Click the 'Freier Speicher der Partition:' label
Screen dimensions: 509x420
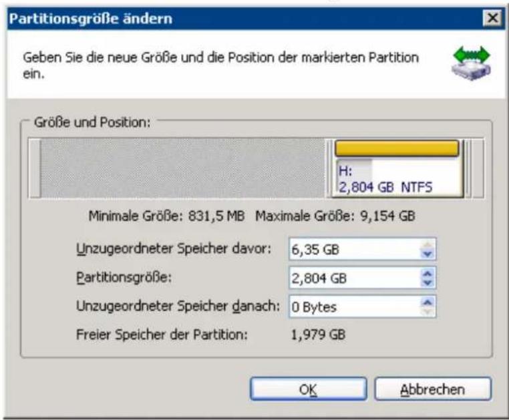tap(162, 335)
